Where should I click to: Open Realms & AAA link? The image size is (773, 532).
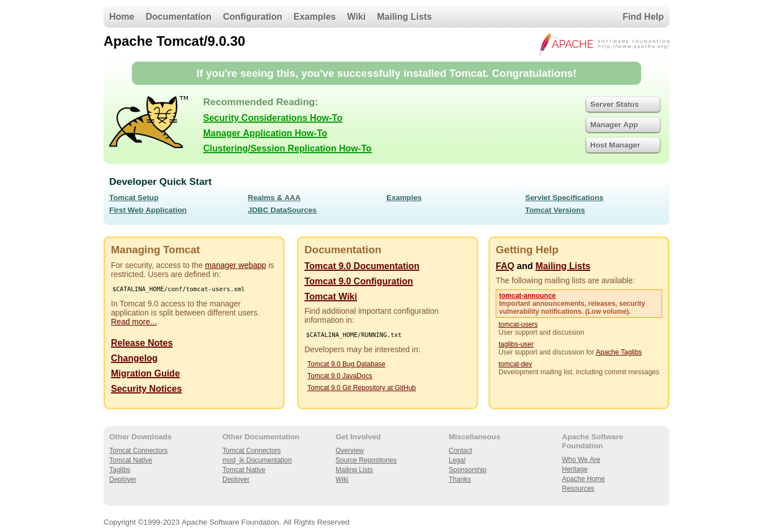274,197
